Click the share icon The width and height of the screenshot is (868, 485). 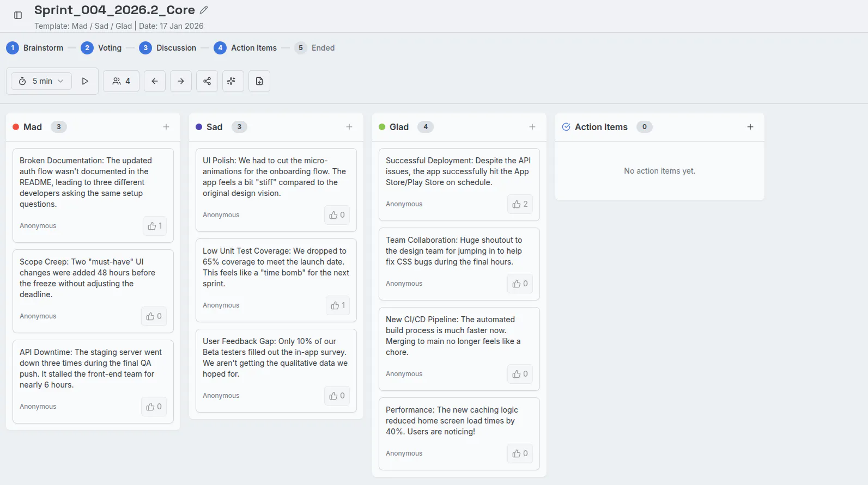coord(207,81)
